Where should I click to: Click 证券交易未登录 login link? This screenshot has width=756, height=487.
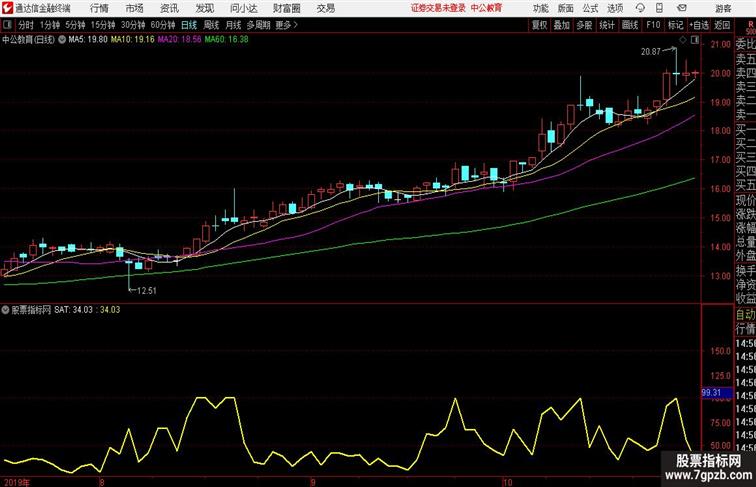(438, 8)
